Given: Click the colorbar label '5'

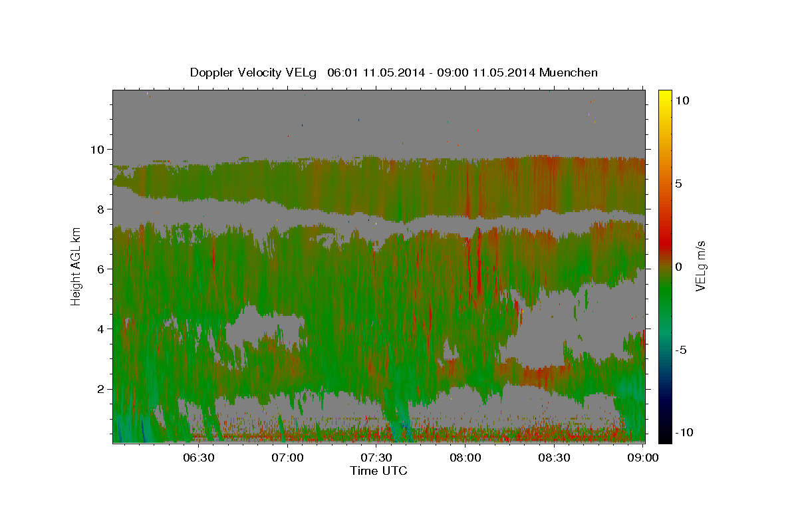Looking at the screenshot, I should point(679,184).
